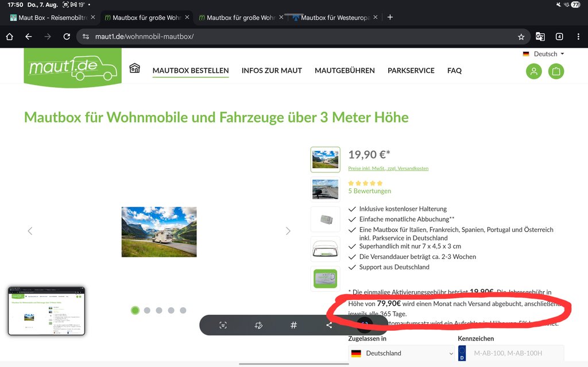
Task: Open the 5 Bewertungen reviews link
Action: [370, 191]
